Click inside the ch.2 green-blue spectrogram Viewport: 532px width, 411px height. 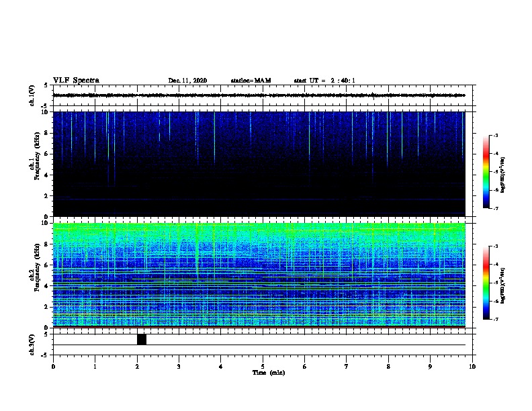(x=259, y=275)
